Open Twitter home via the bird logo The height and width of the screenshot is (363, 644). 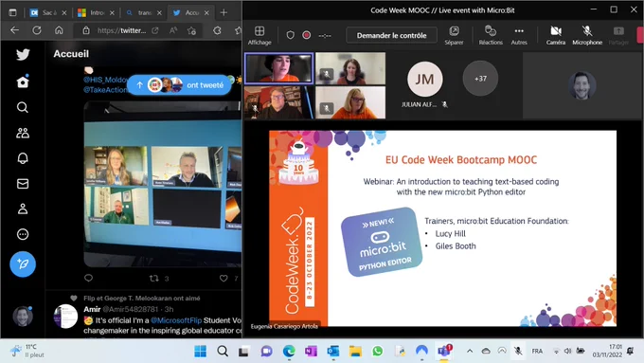(23, 54)
